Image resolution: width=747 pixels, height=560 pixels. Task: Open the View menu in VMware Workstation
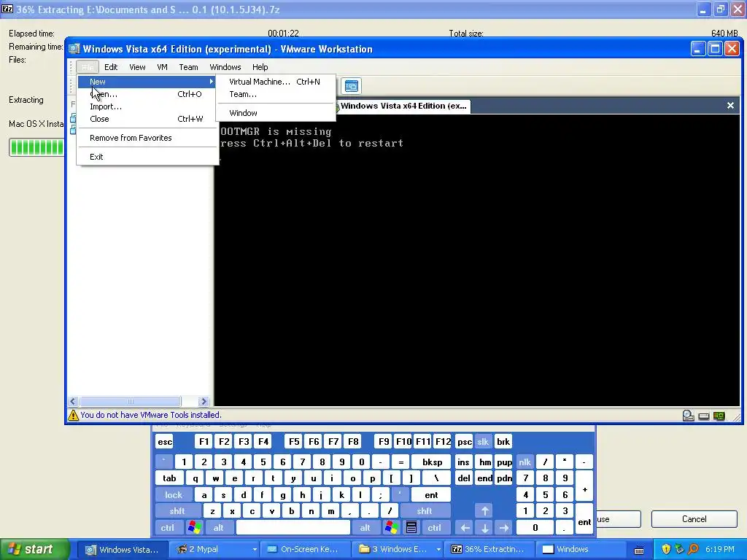[137, 67]
